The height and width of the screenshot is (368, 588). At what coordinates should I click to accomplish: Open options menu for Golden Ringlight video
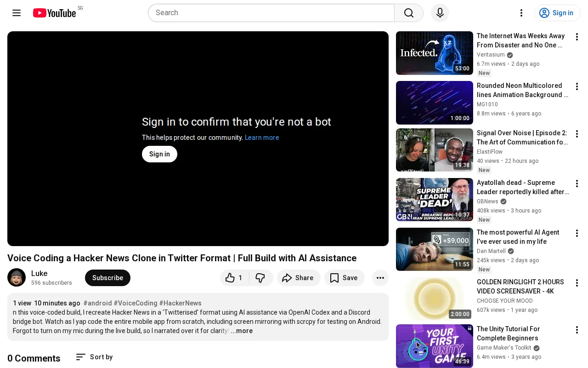[x=577, y=283]
